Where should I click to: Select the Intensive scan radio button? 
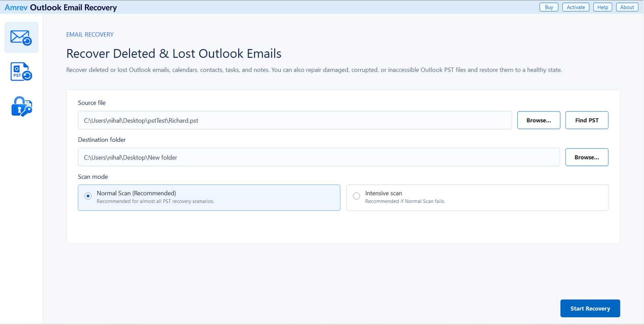point(357,196)
